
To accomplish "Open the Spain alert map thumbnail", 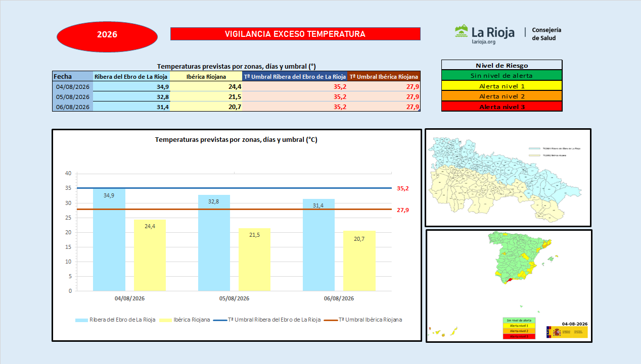I will point(509,286).
